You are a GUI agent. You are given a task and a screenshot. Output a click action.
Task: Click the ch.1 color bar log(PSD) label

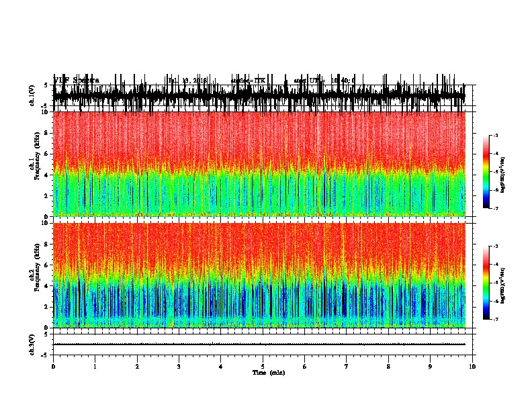503,175
